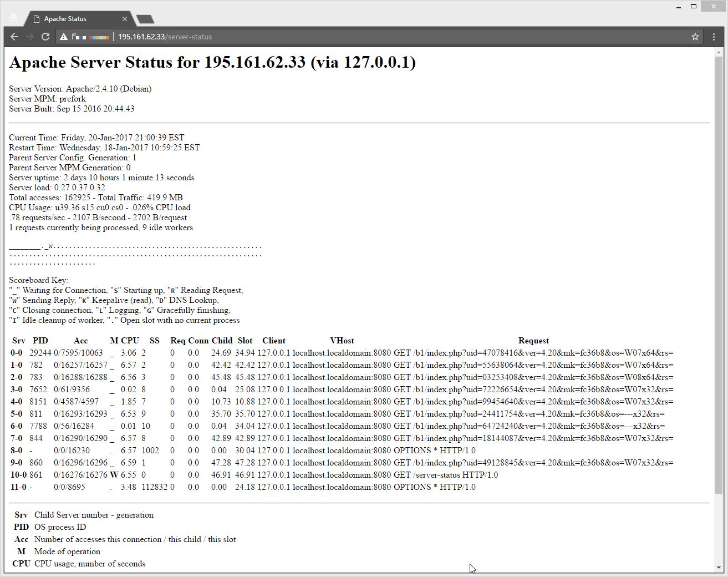The width and height of the screenshot is (728, 577).
Task: Click the GET /server-status HTTP/1.0 request
Action: (x=446, y=475)
